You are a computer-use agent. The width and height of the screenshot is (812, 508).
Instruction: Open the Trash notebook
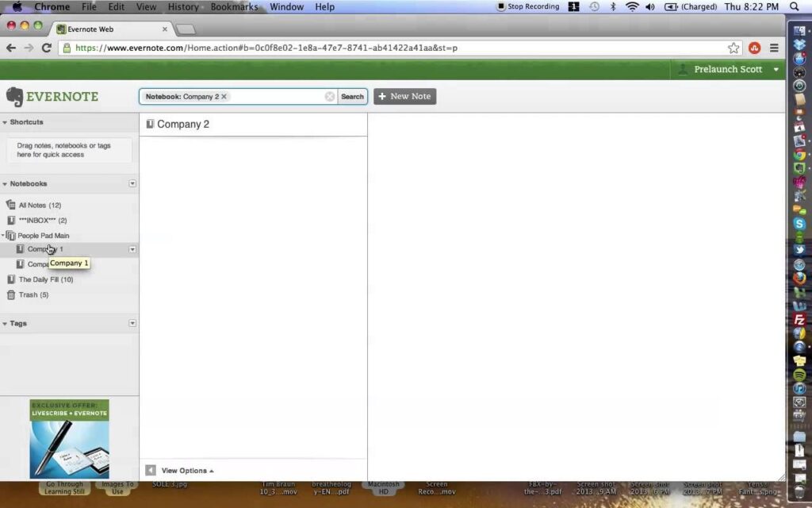33,294
